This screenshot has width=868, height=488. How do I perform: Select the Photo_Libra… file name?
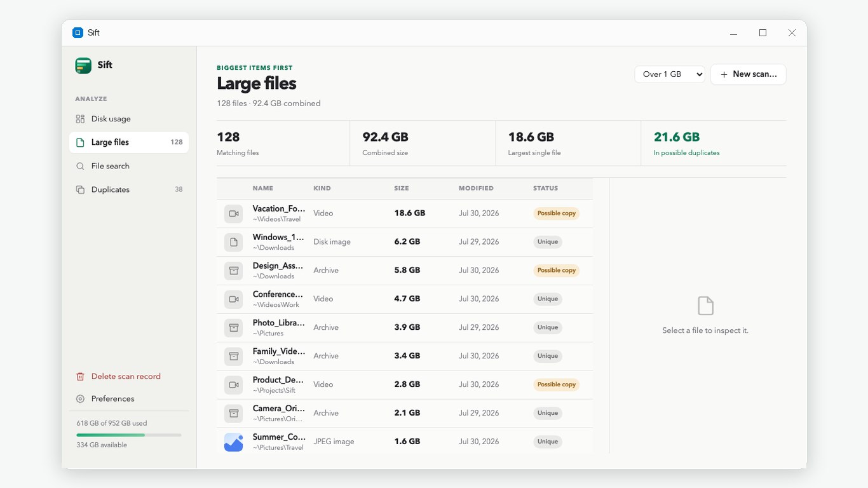pos(279,323)
